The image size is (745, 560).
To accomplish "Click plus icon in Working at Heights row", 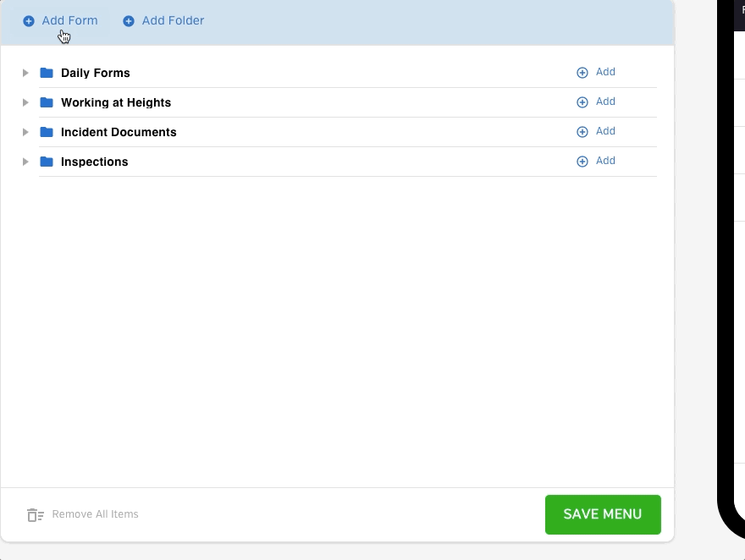I will click(582, 102).
